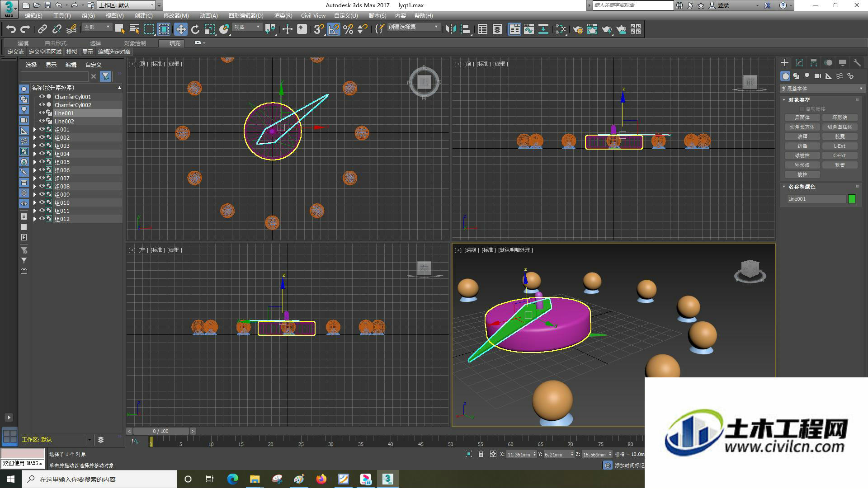Click the Unlink Selection tool
This screenshot has width=868, height=489.
[x=57, y=29]
